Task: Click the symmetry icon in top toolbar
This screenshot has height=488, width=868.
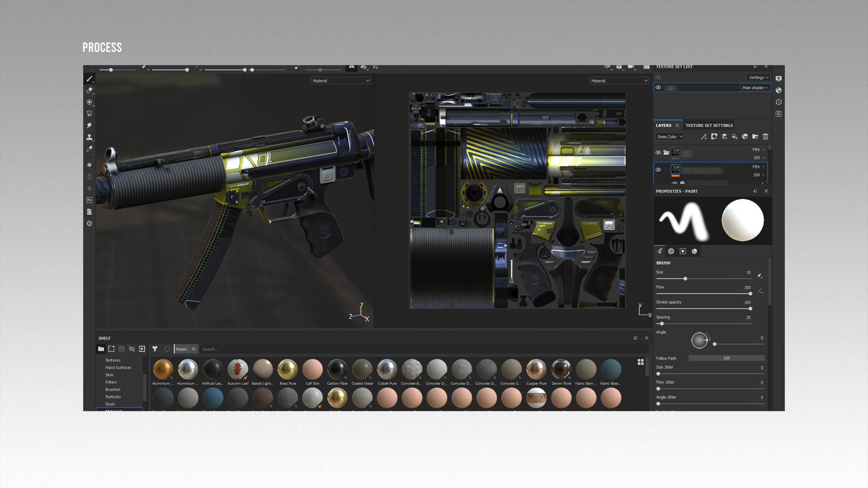Action: [351, 67]
